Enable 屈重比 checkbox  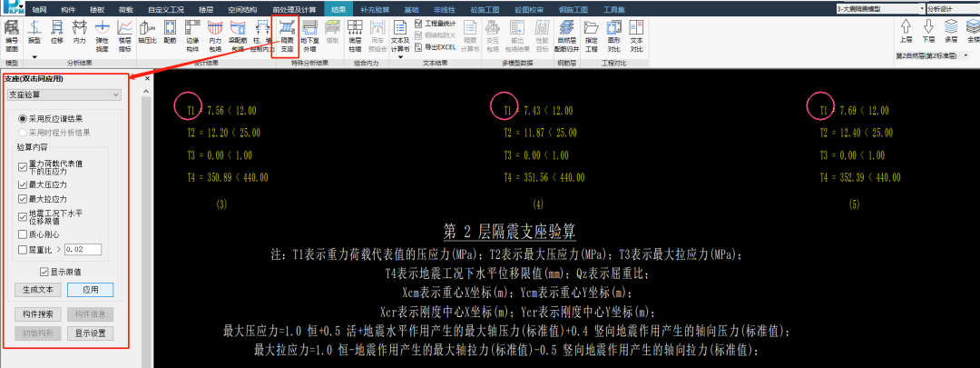pyautogui.click(x=23, y=250)
